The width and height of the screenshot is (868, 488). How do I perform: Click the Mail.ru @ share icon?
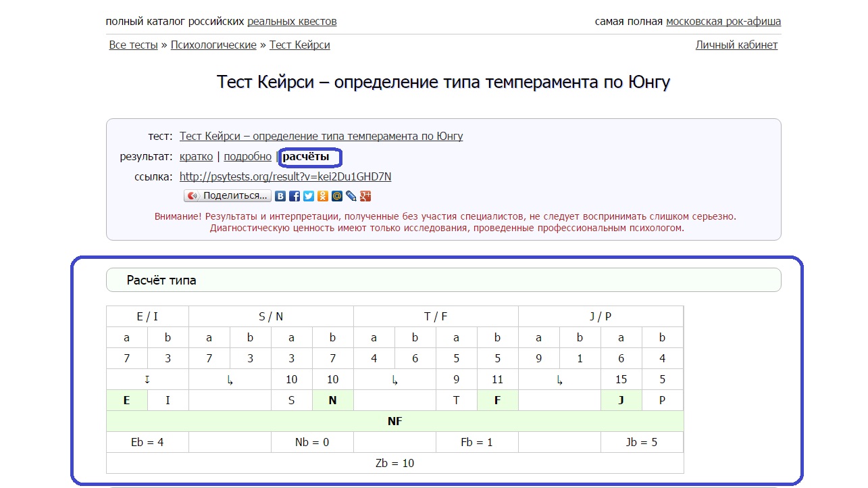click(x=337, y=196)
